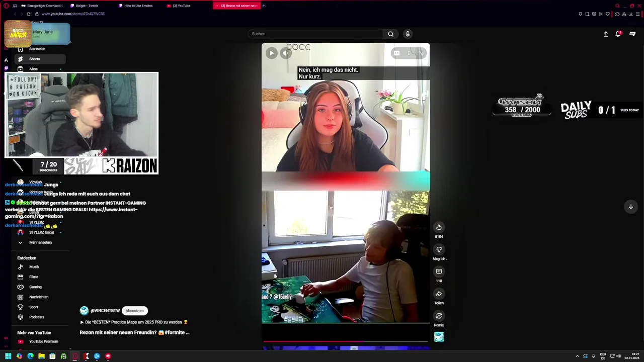Image resolution: width=644 pixels, height=362 pixels.
Task: Click the Short's red progress bar
Action: point(346,341)
